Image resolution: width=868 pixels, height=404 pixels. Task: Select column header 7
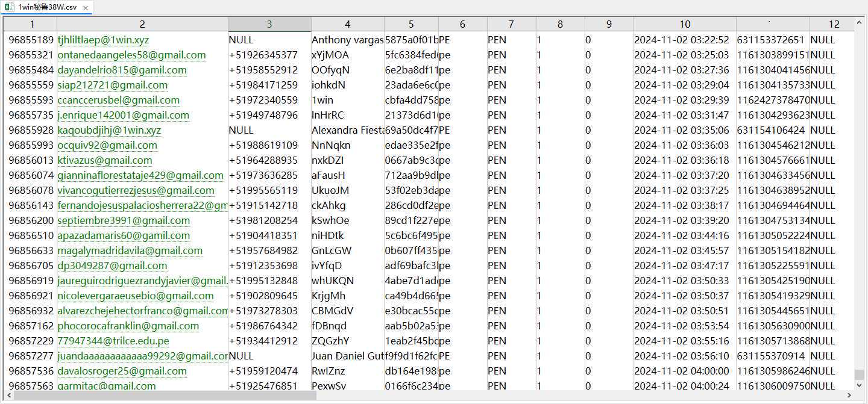point(511,24)
